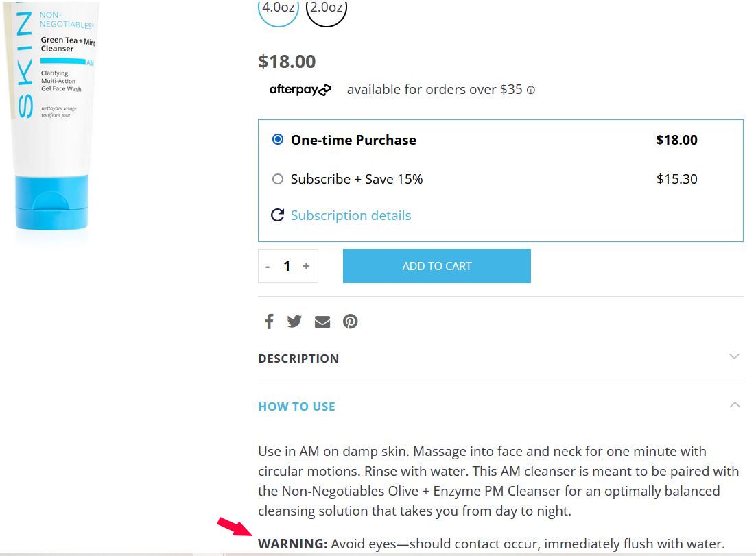Screen dimensions: 756x556
Task: Click the subscription refresh icon
Action: [x=277, y=215]
